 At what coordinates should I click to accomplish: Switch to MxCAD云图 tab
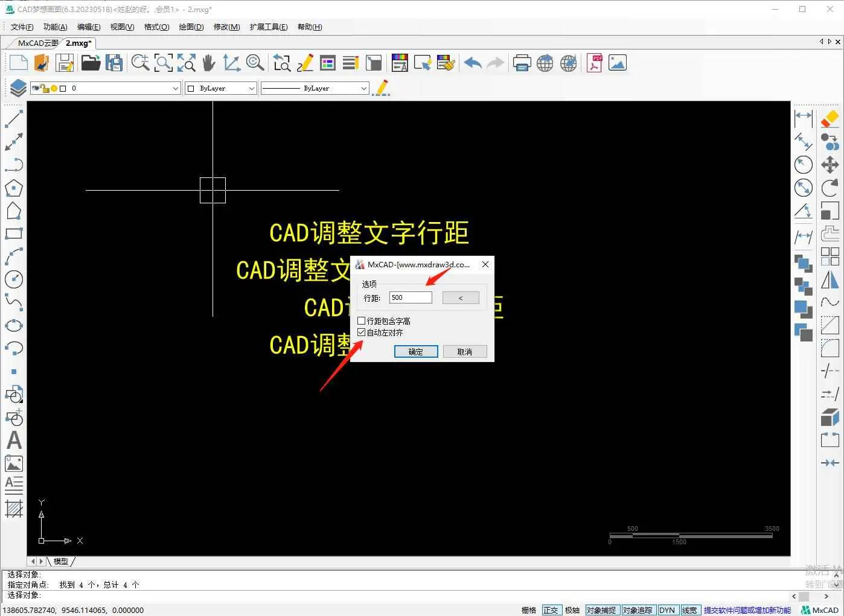click(x=37, y=43)
